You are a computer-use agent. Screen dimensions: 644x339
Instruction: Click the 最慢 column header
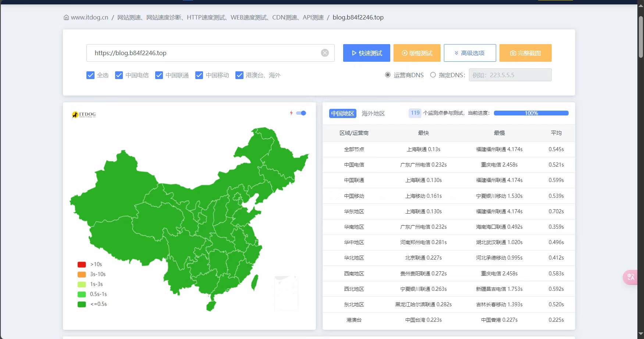(499, 133)
